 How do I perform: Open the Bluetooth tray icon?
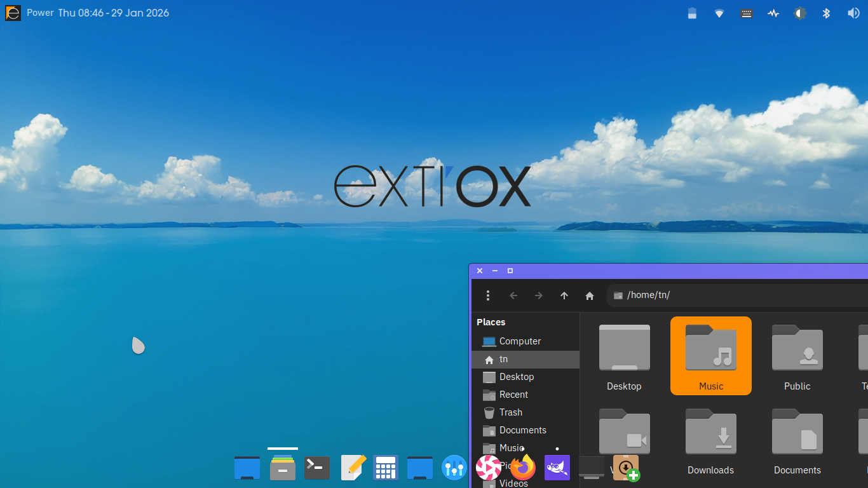(x=827, y=13)
